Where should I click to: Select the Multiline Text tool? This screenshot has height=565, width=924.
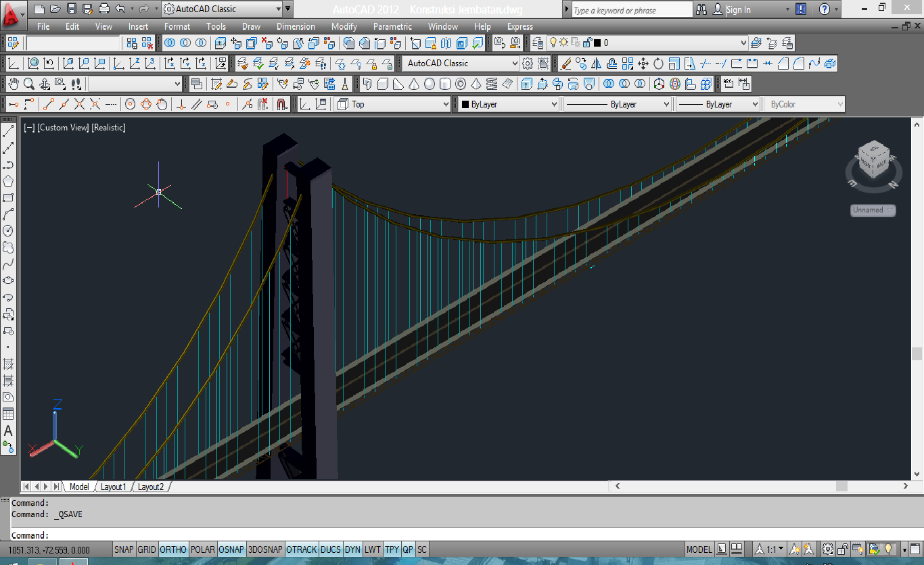tap(8, 431)
